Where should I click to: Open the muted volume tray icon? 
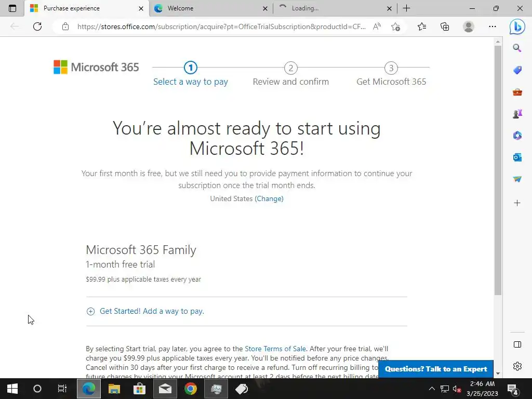[457, 389]
